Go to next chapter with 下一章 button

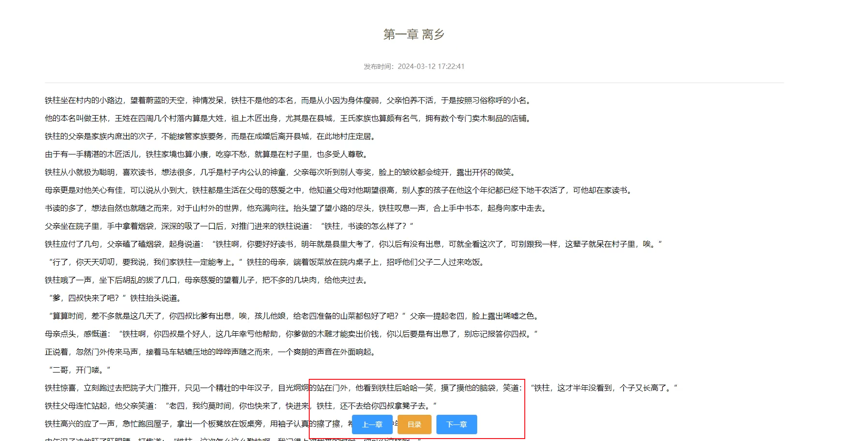click(x=456, y=424)
